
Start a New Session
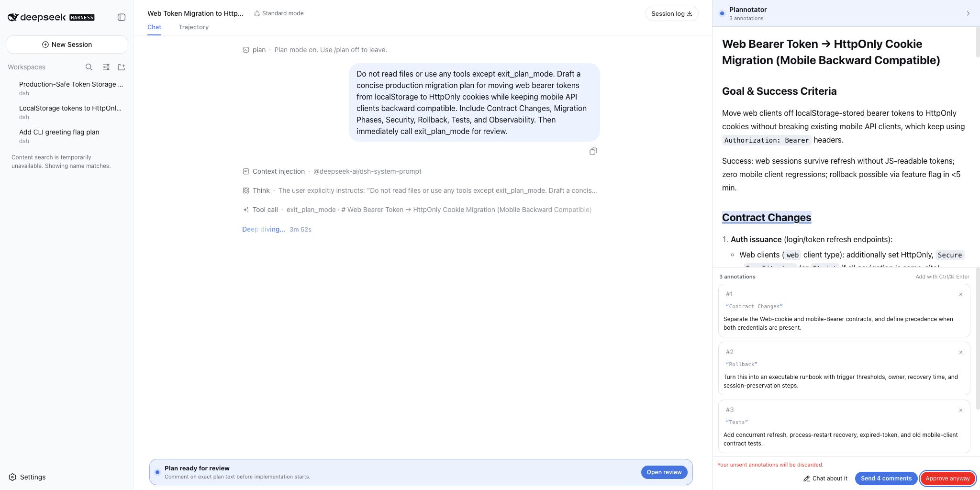[67, 45]
